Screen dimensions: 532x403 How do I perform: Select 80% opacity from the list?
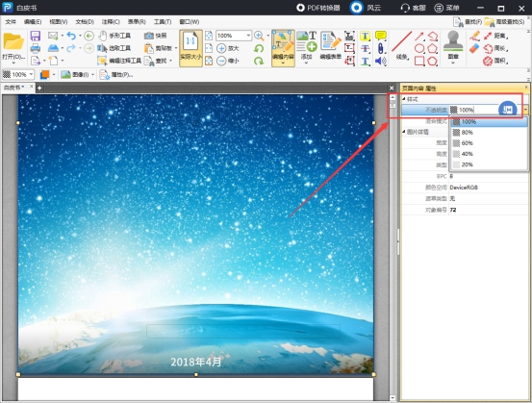coord(489,133)
